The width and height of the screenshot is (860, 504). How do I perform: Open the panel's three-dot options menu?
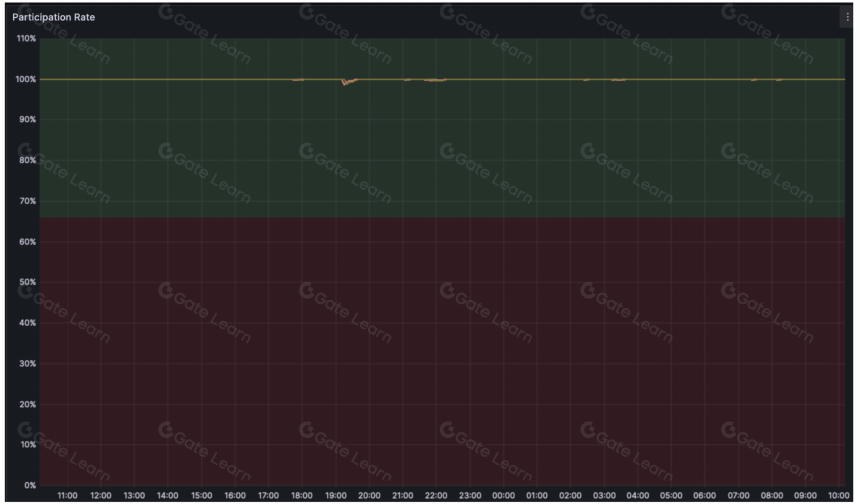[847, 17]
